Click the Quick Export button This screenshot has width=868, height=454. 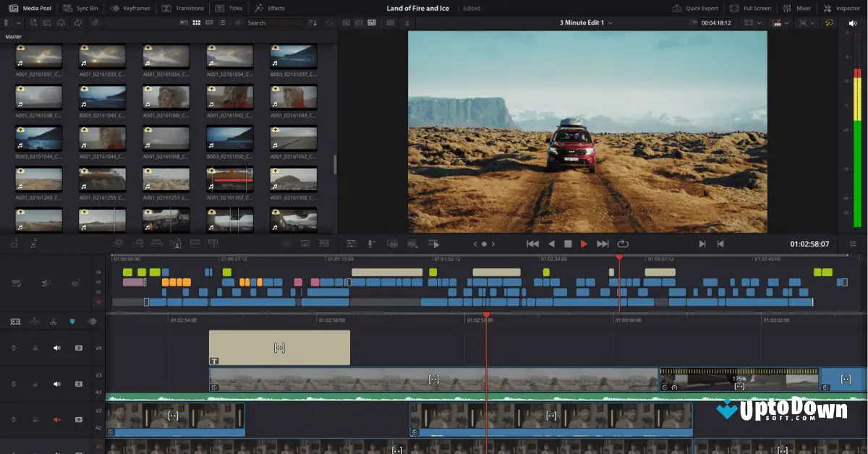696,8
